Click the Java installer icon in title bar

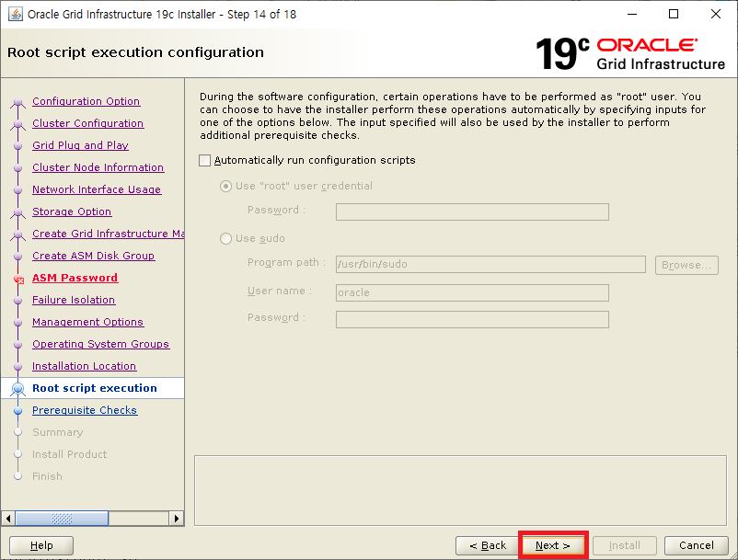16,14
